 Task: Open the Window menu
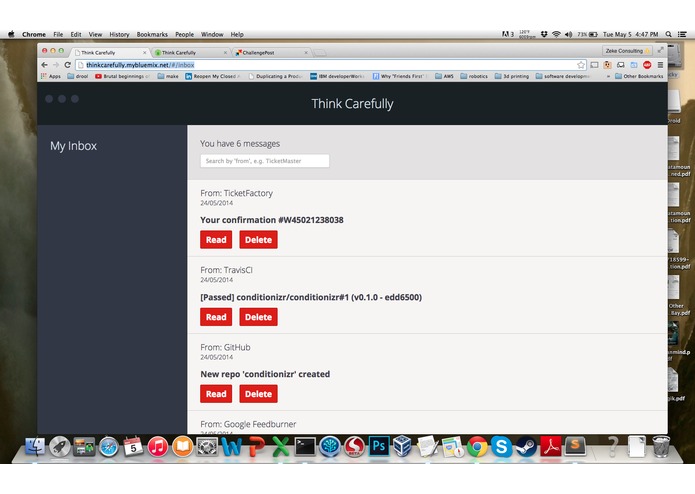(212, 34)
